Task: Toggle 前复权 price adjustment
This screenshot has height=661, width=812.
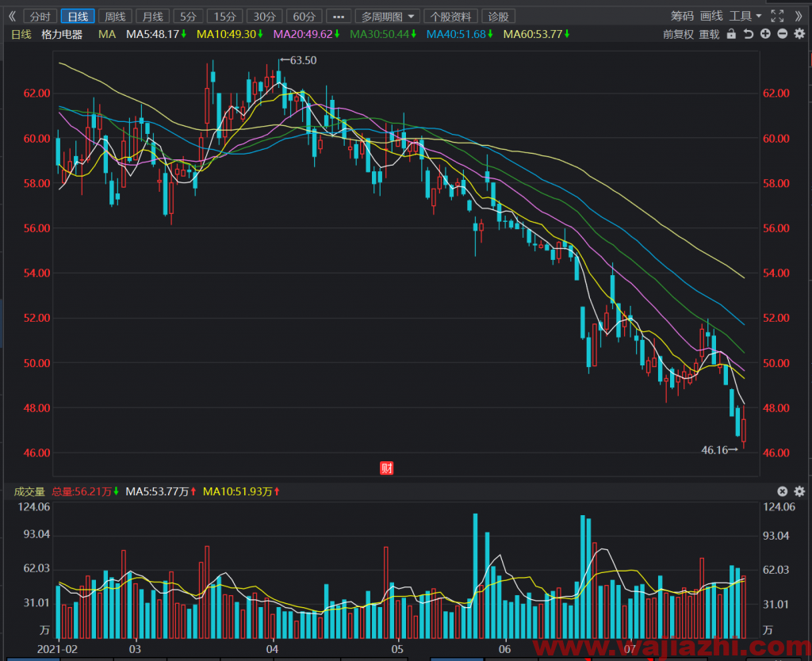Action: click(679, 35)
